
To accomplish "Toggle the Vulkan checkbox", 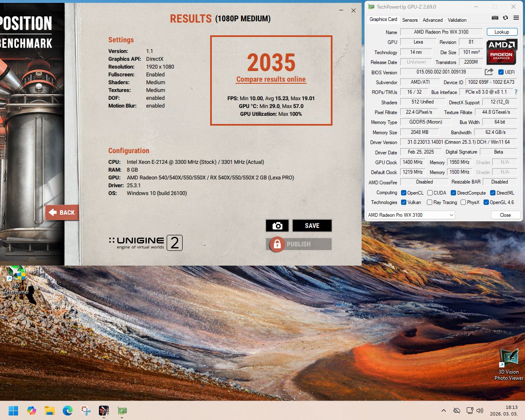I will pyautogui.click(x=403, y=202).
